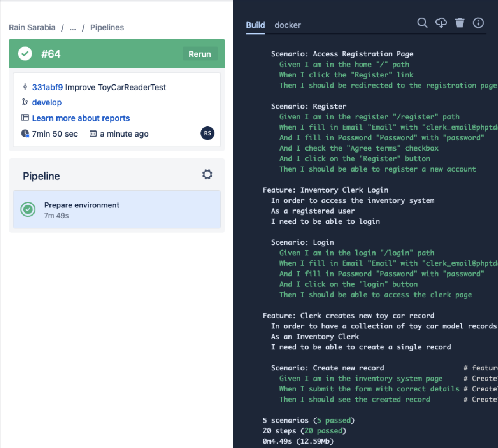This screenshot has width=498, height=448.
Task: Click log line Feature: Inventory Clerk Login
Action: point(325,190)
